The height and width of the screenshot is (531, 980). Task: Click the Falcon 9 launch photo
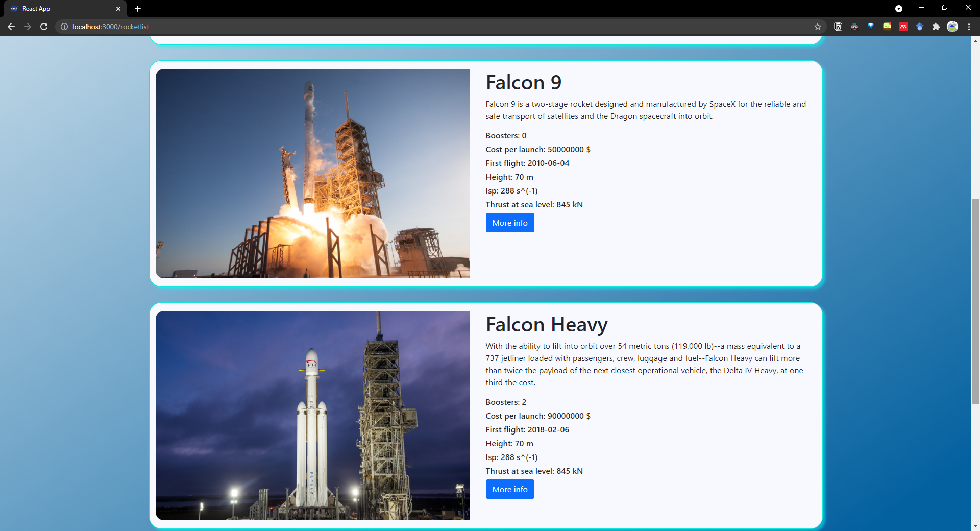[x=312, y=174]
